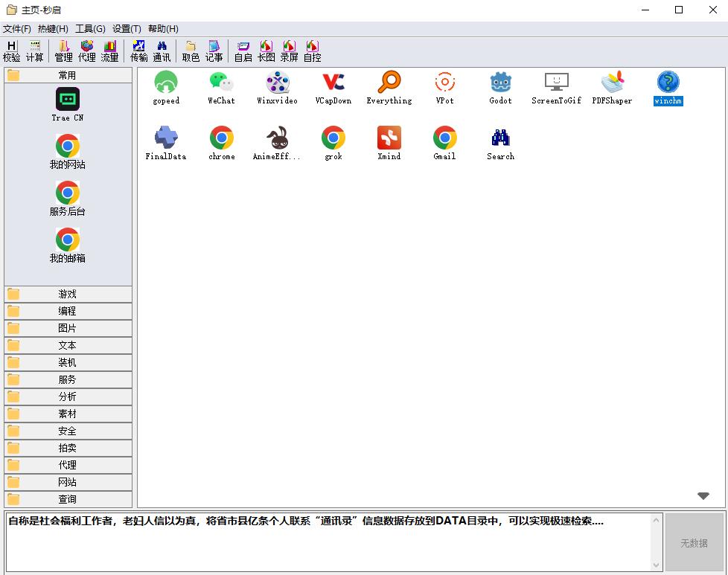Open the FinalData recovery icon
Viewport: 728px width, 575px height.
[x=166, y=138]
